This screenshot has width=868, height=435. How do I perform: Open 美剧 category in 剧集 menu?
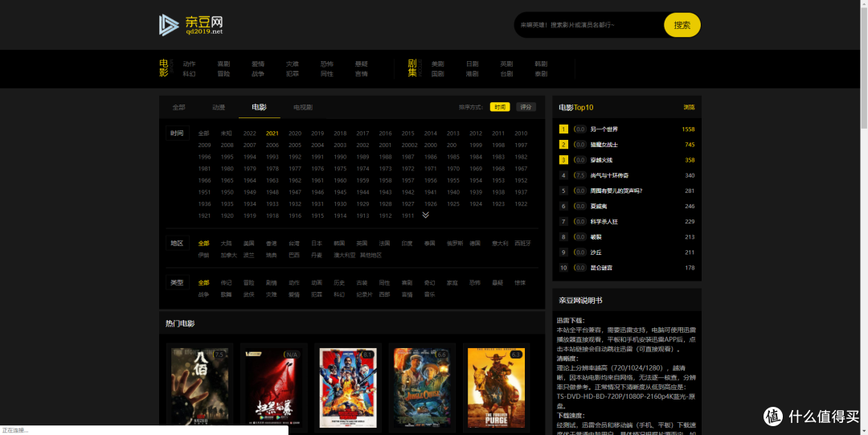[437, 64]
